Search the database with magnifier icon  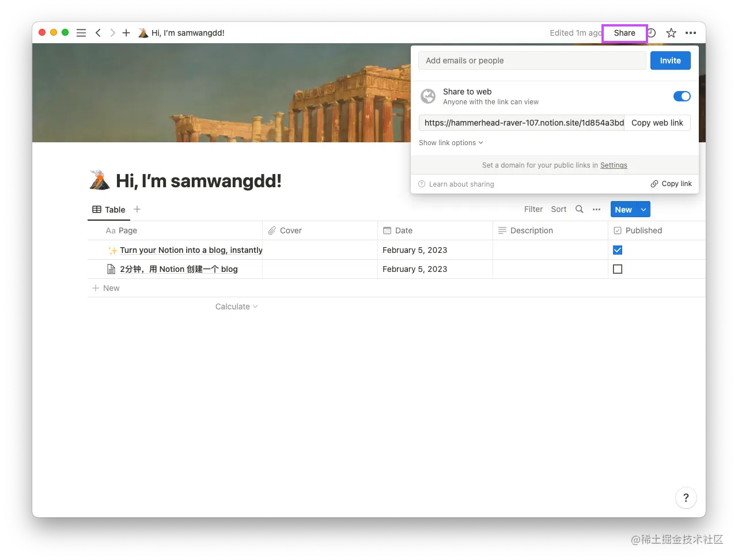coord(580,209)
